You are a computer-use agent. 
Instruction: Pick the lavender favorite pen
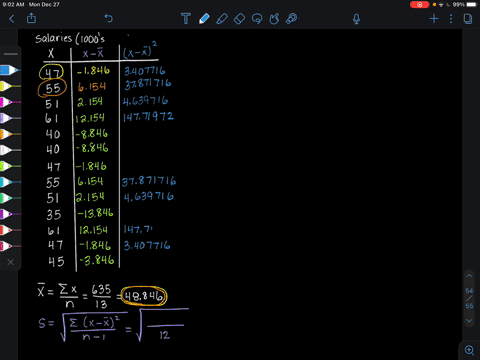(x=10, y=118)
